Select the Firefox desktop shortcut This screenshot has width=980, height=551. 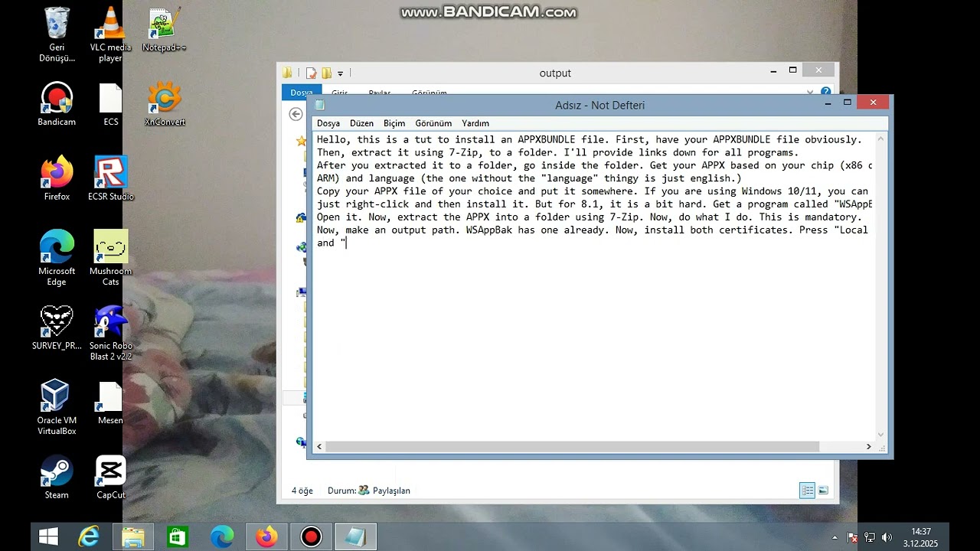[x=57, y=179]
